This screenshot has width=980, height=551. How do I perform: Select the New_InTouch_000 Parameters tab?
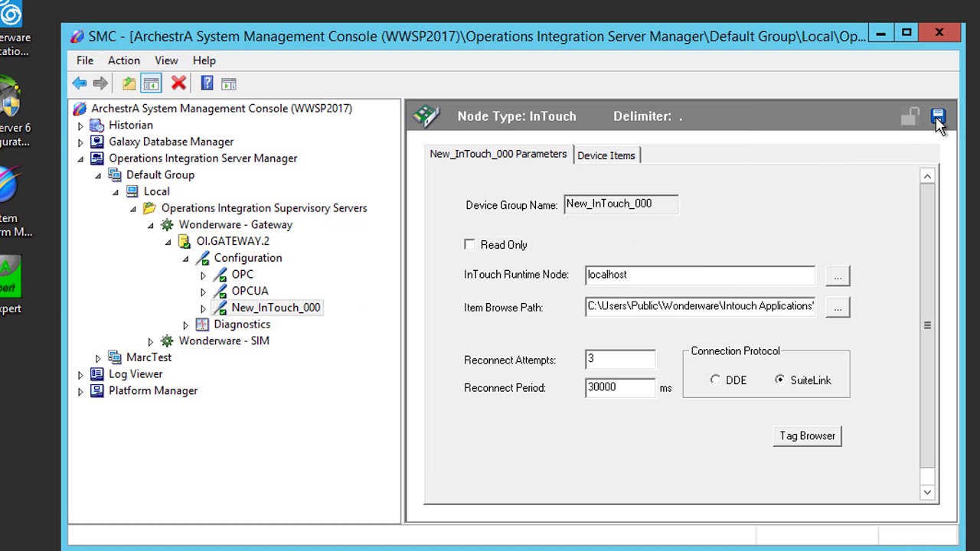(x=498, y=154)
